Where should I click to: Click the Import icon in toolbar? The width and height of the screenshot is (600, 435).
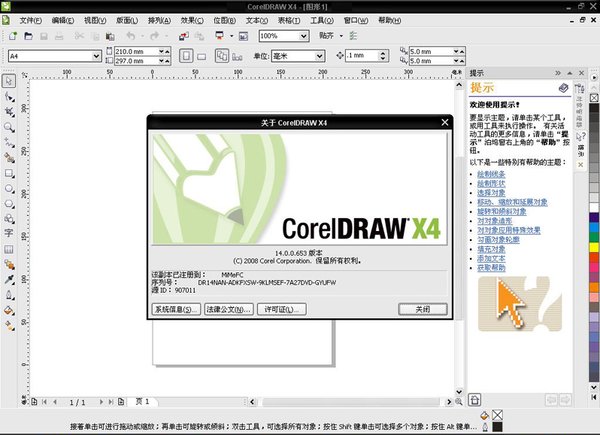[x=184, y=36]
